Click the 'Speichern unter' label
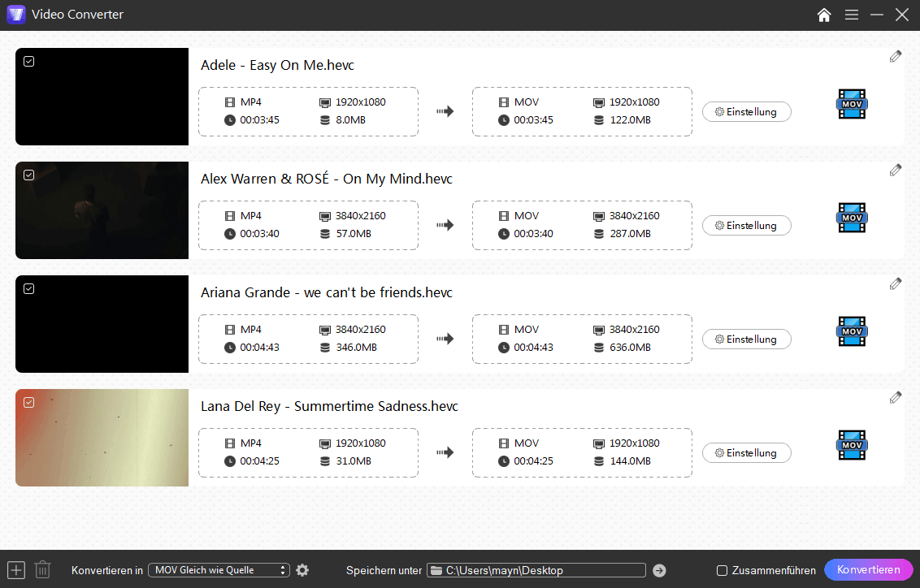Viewport: 920px width, 588px height. pos(384,570)
